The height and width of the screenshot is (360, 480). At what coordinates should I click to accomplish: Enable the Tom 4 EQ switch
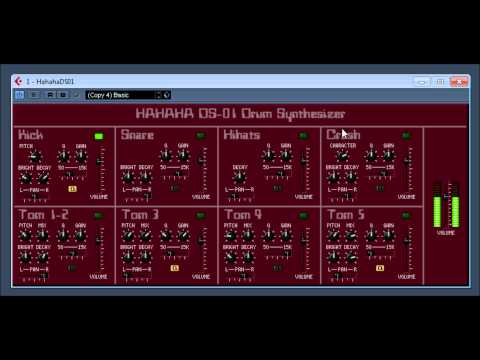pyautogui.click(x=277, y=268)
